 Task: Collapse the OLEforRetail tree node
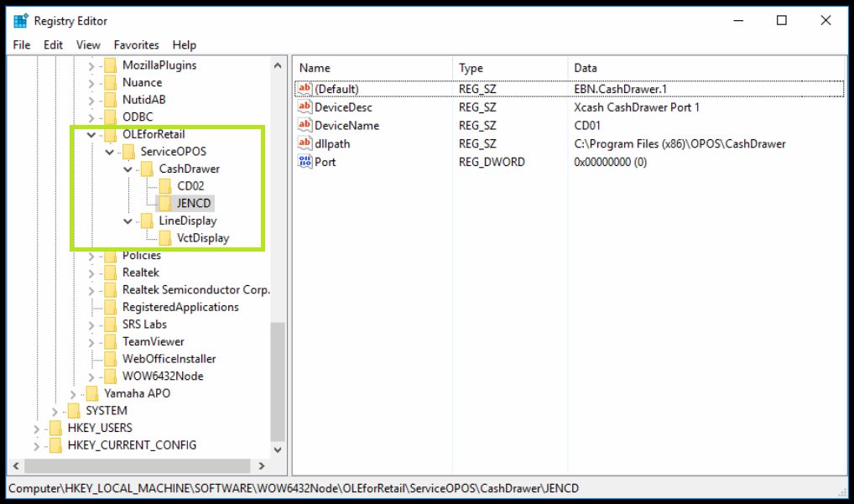click(x=91, y=134)
